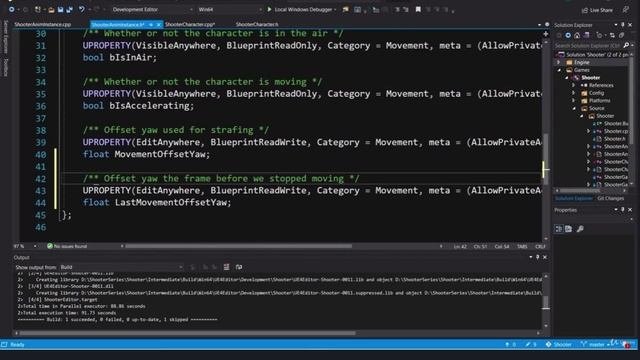Click the Navigate Backward toolbar icon
Image resolution: width=640 pixels, height=360 pixels.
11,9
